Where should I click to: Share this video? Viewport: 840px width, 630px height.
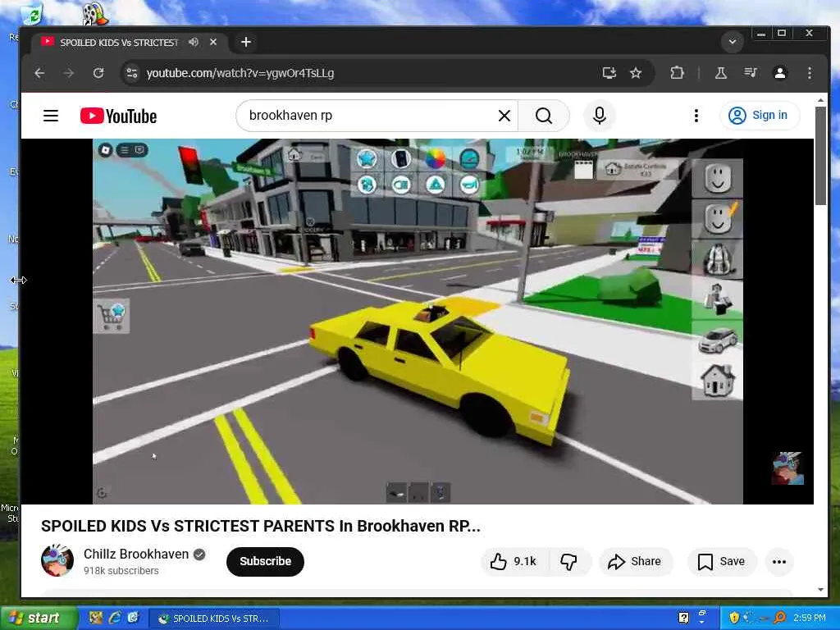[635, 561]
